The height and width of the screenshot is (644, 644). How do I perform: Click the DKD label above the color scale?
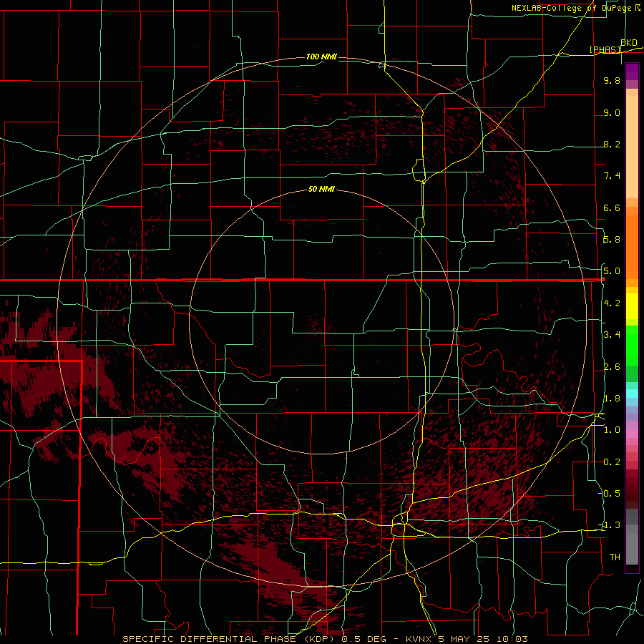pos(629,43)
